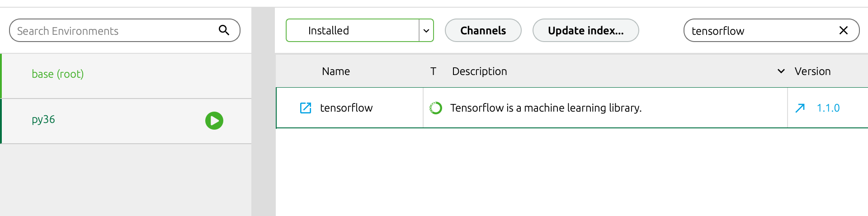Open the Installed package filter combo box
The height and width of the screenshot is (216, 868).
click(x=353, y=31)
